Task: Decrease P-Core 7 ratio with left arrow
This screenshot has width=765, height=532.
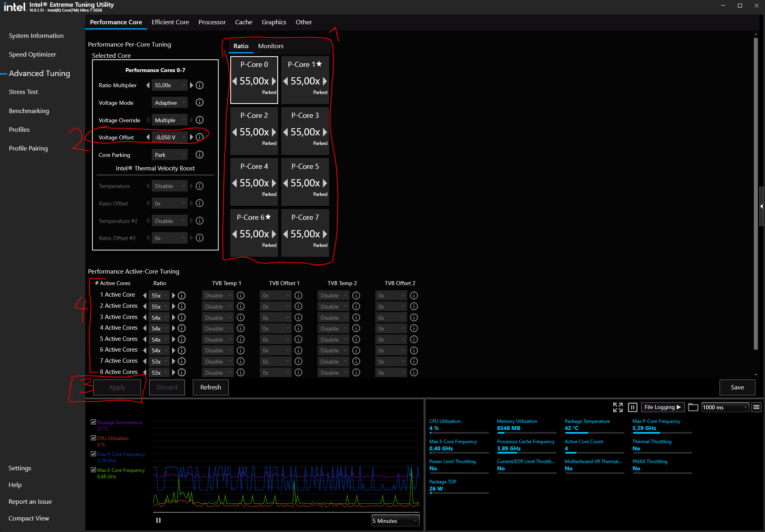Action: [285, 234]
